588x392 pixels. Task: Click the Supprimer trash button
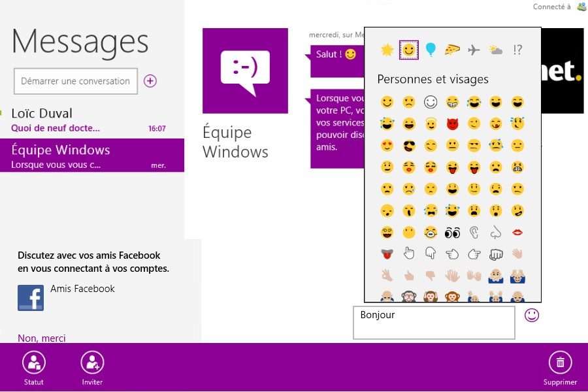[561, 368]
